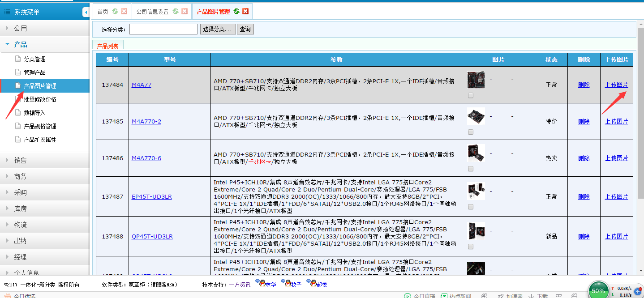
Task: Click the file icon beside 产品扩展属性
Action: (18, 139)
